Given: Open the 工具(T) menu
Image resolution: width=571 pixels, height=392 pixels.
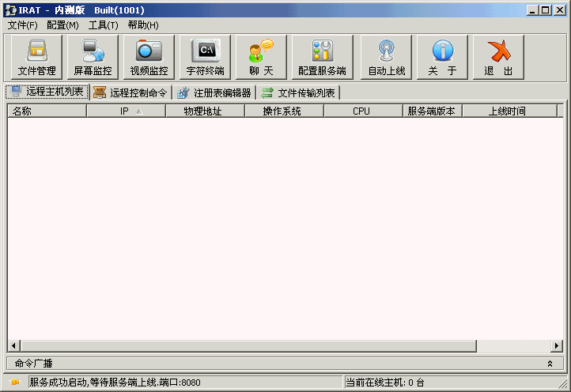Looking at the screenshot, I should (103, 25).
